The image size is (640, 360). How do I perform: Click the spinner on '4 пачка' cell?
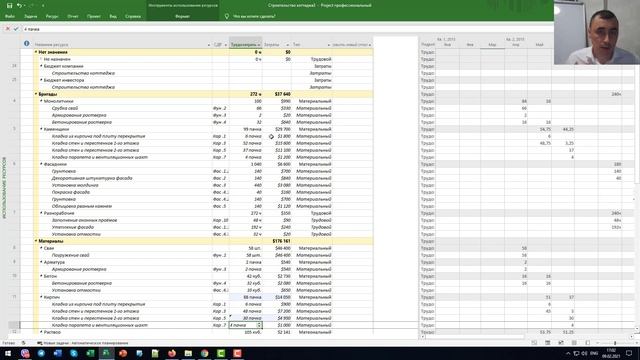coord(259,325)
